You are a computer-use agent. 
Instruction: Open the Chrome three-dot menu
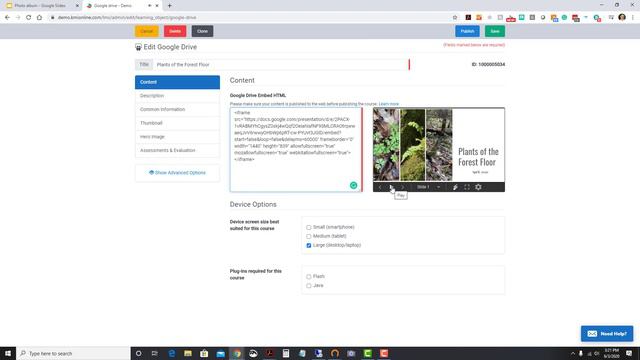click(x=633, y=17)
